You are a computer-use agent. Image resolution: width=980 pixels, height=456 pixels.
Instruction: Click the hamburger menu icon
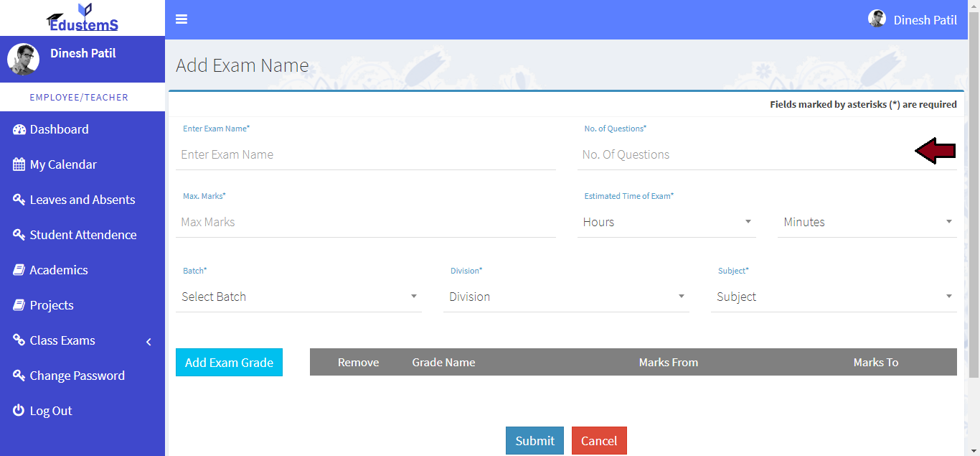(x=182, y=19)
